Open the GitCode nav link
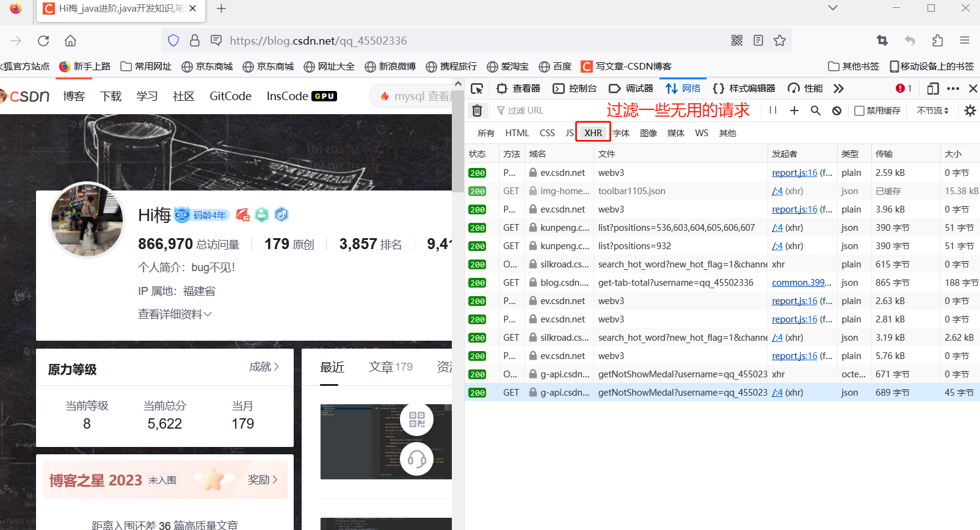This screenshot has height=530, width=980. [230, 96]
